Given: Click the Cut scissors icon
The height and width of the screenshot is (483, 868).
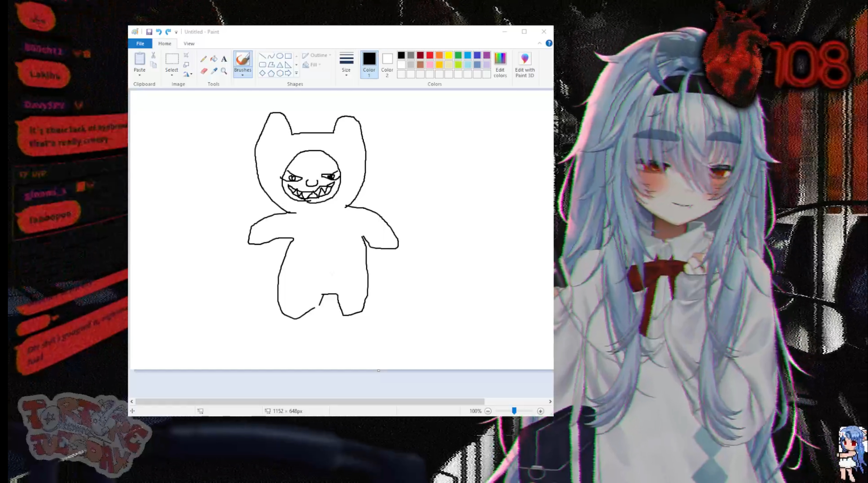Looking at the screenshot, I should coord(153,55).
